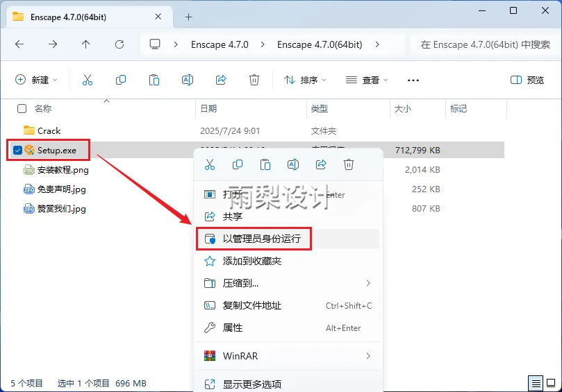Expand the chevron after Enscape 4.7.0(64bit)
The height and width of the screenshot is (392, 562).
click(x=377, y=44)
